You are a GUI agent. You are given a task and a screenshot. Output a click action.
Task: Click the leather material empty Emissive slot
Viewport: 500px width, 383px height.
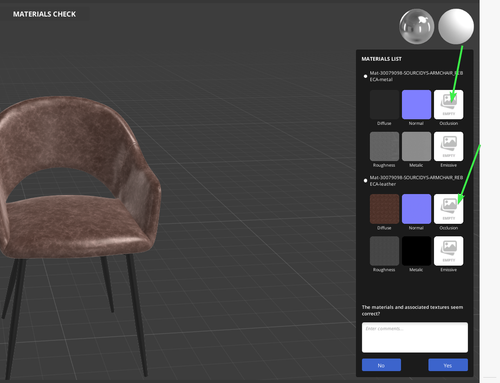(448, 251)
